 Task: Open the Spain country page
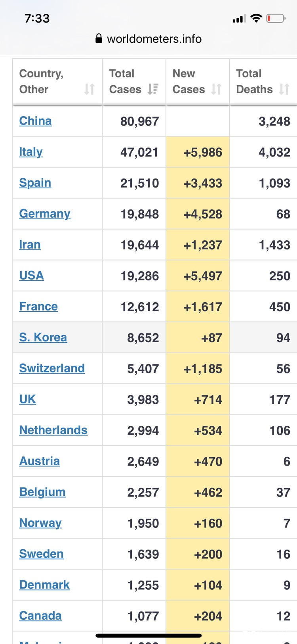[x=35, y=183]
